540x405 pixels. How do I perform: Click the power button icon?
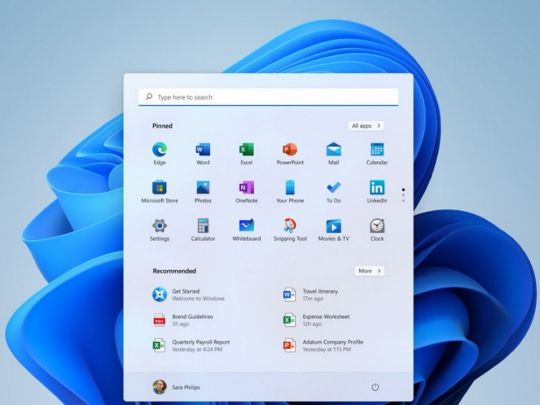(375, 387)
